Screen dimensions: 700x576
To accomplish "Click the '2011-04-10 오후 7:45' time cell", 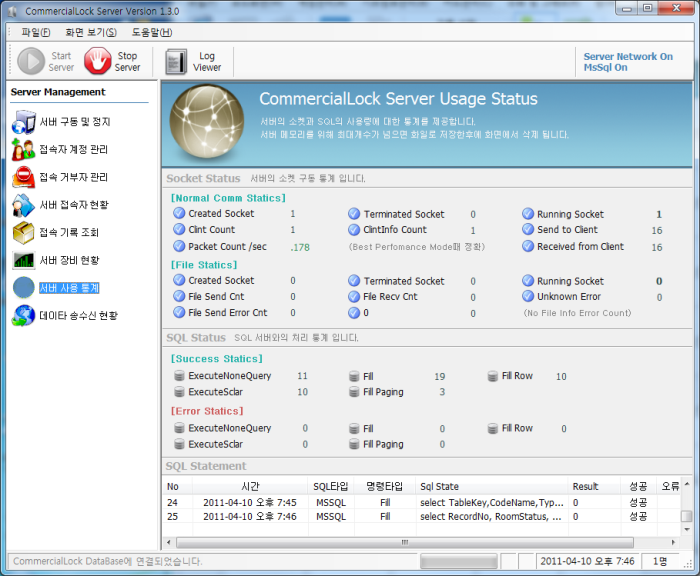I will click(x=250, y=503).
